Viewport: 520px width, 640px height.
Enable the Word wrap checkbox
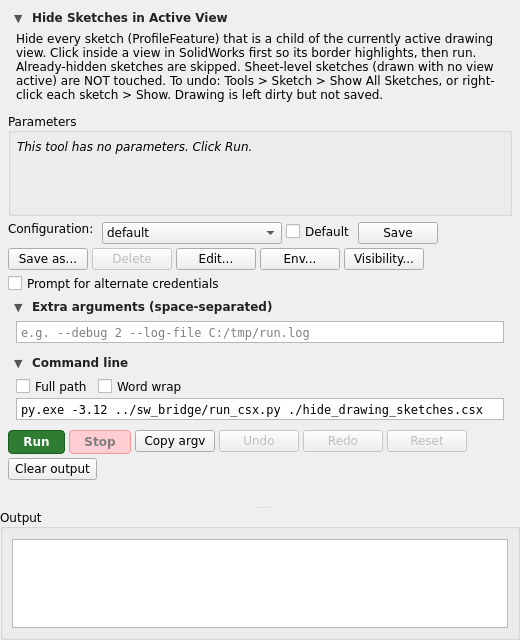point(105,386)
